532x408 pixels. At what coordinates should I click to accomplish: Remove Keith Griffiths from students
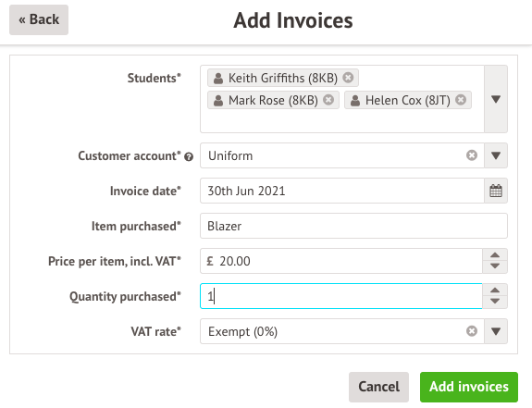[x=348, y=78]
